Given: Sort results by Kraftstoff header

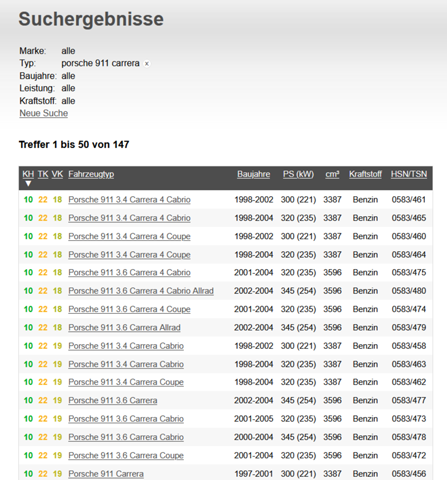Looking at the screenshot, I should (365, 174).
